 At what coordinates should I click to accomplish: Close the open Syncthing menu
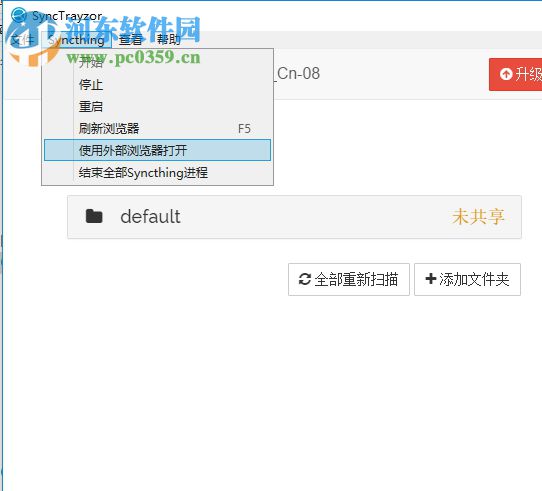click(x=76, y=40)
